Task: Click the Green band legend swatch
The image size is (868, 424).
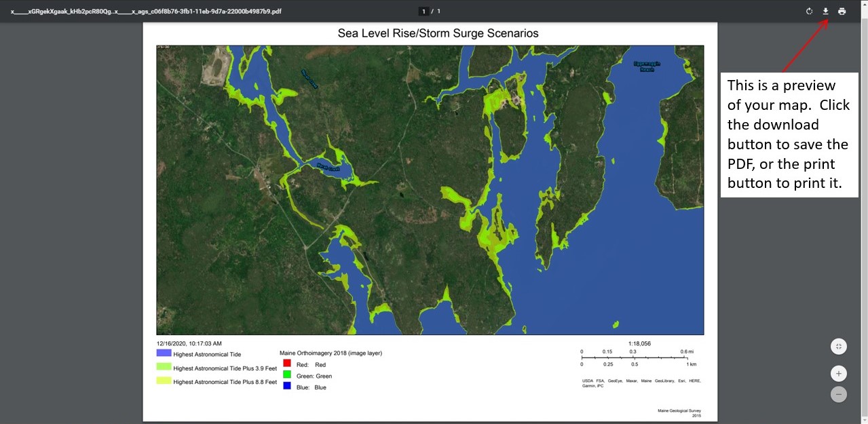Action: click(287, 375)
